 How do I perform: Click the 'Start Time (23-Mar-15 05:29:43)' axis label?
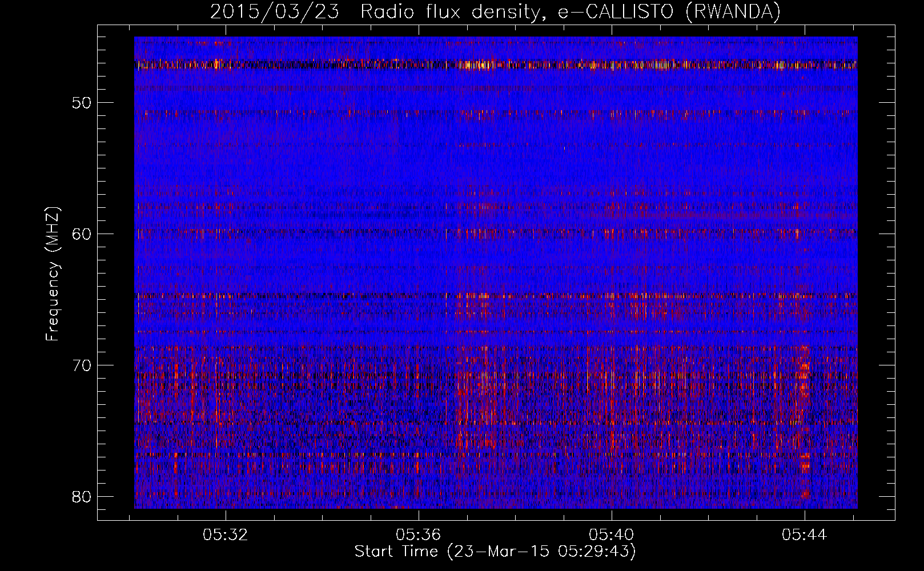coord(495,552)
